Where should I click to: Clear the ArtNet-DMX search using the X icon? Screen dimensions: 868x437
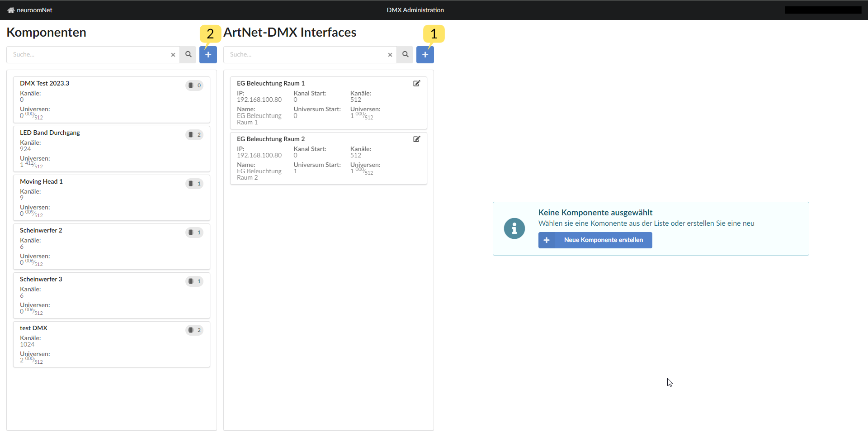390,55
